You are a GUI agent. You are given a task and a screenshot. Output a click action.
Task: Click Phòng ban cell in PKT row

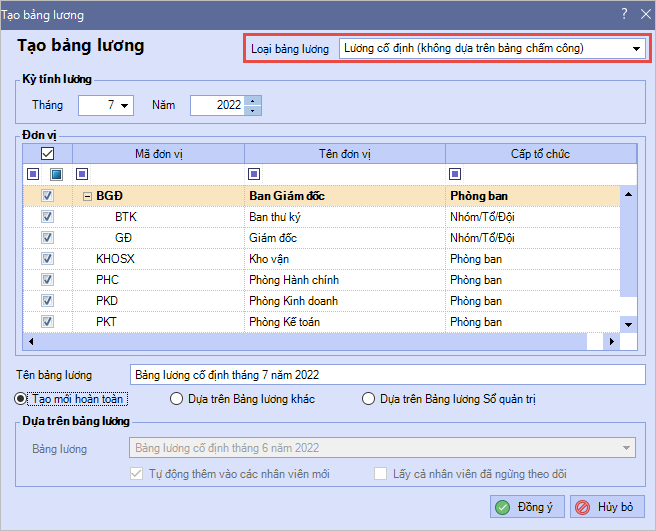coord(533,321)
